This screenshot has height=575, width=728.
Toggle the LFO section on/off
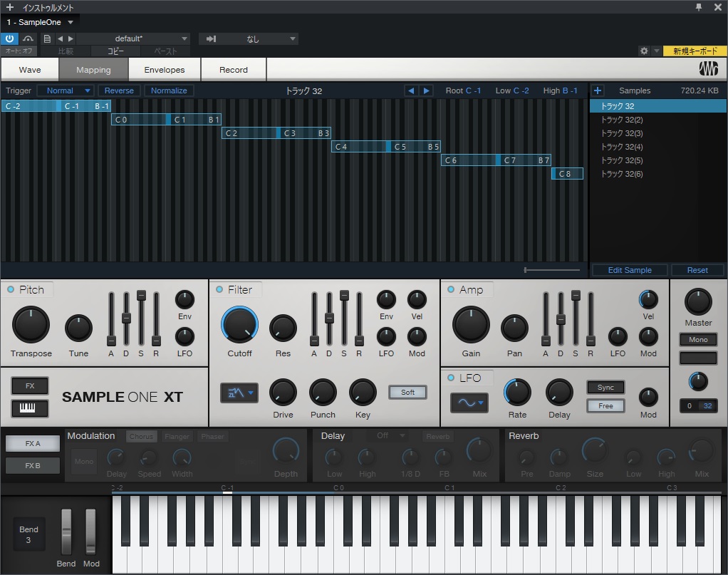[451, 378]
